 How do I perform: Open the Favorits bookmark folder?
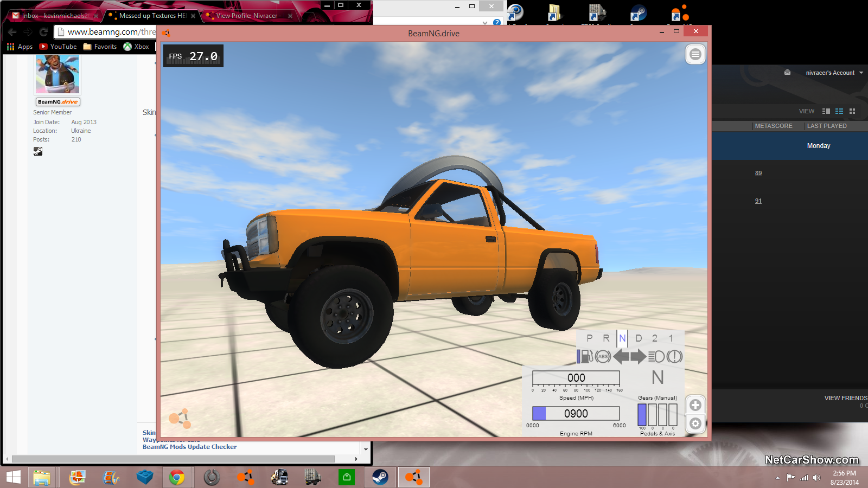[x=100, y=47]
